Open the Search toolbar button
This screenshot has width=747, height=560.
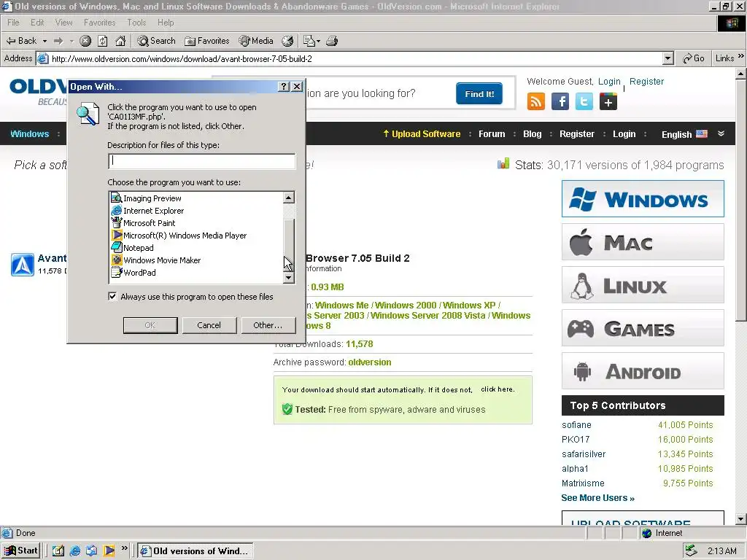pos(156,41)
